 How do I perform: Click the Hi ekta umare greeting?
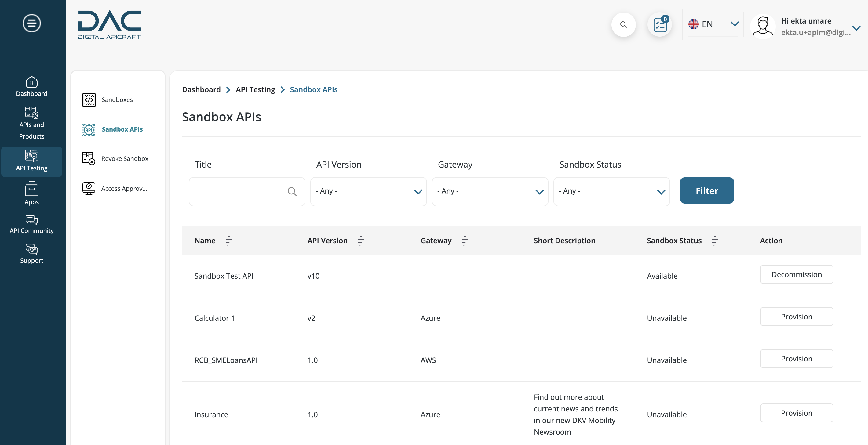tap(806, 21)
